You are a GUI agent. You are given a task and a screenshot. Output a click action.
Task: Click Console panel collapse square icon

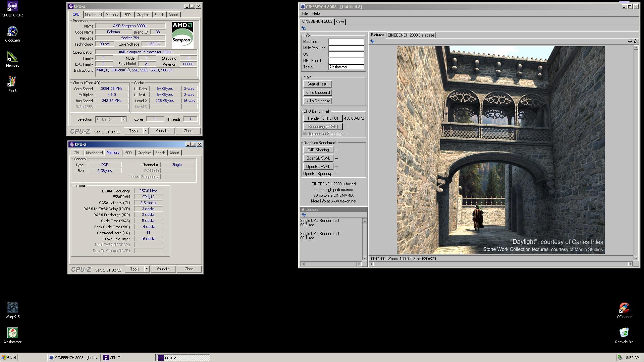pos(303,209)
